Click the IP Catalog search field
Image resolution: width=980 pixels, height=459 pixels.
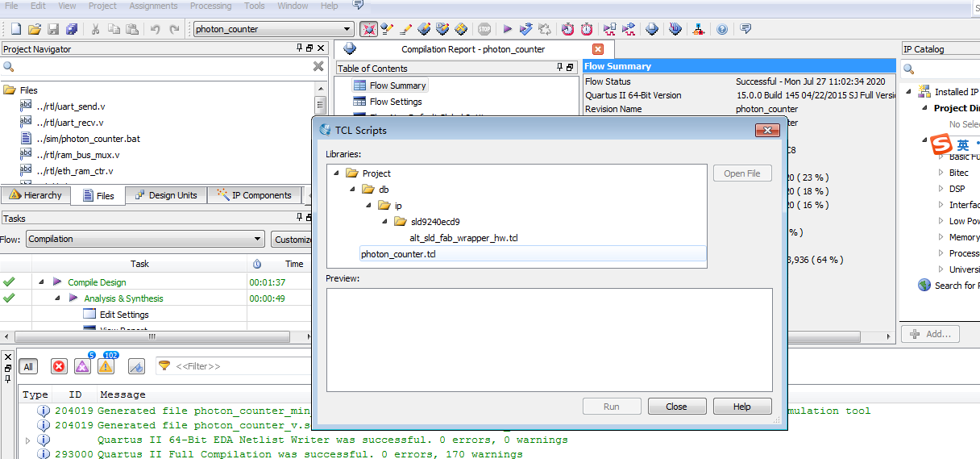click(x=947, y=69)
